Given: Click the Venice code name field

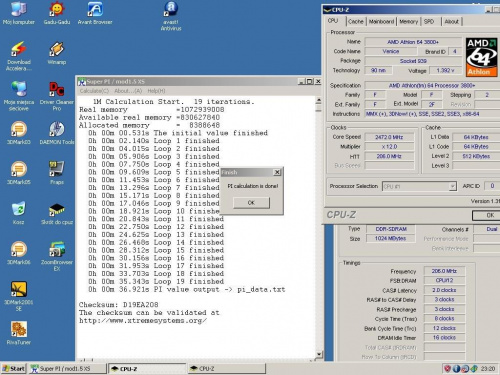Looking at the screenshot, I should coord(391,51).
